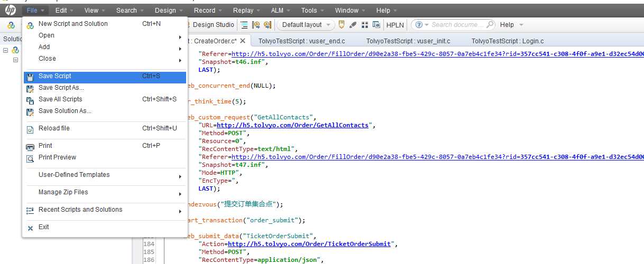
Task: Collapse the top Solution tree node
Action: click(6, 51)
